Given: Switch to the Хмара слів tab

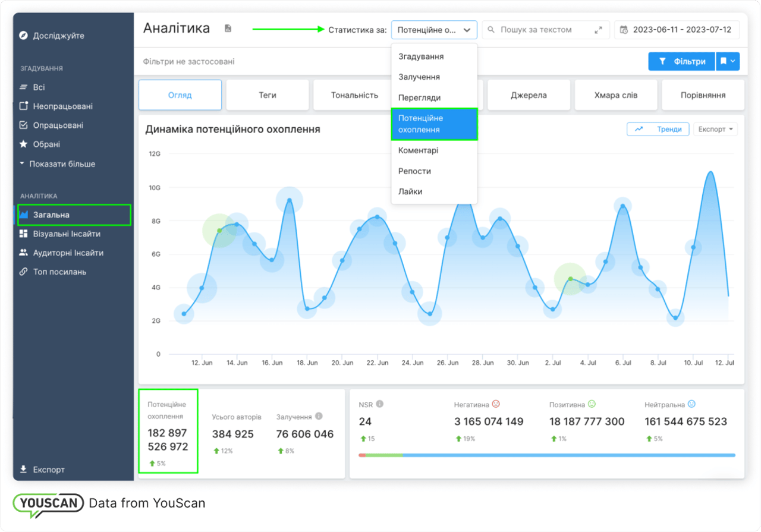Looking at the screenshot, I should [x=616, y=95].
